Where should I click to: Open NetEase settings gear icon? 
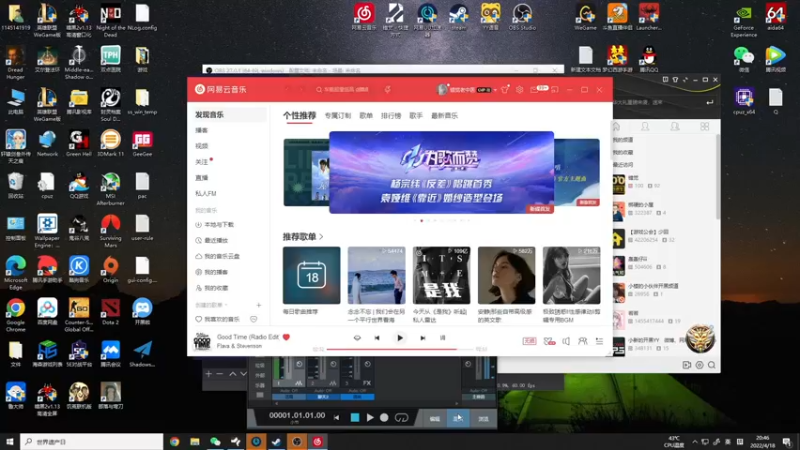(x=519, y=89)
